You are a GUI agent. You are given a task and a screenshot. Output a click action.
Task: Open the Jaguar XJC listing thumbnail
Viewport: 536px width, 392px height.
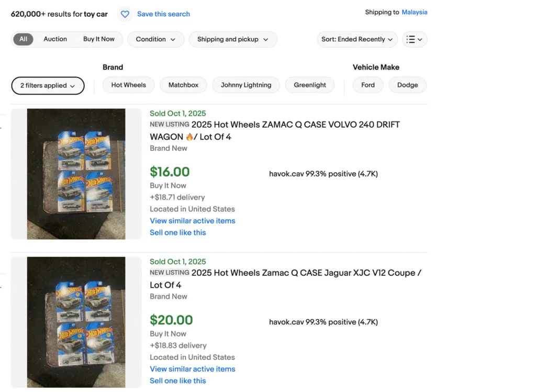click(x=76, y=322)
